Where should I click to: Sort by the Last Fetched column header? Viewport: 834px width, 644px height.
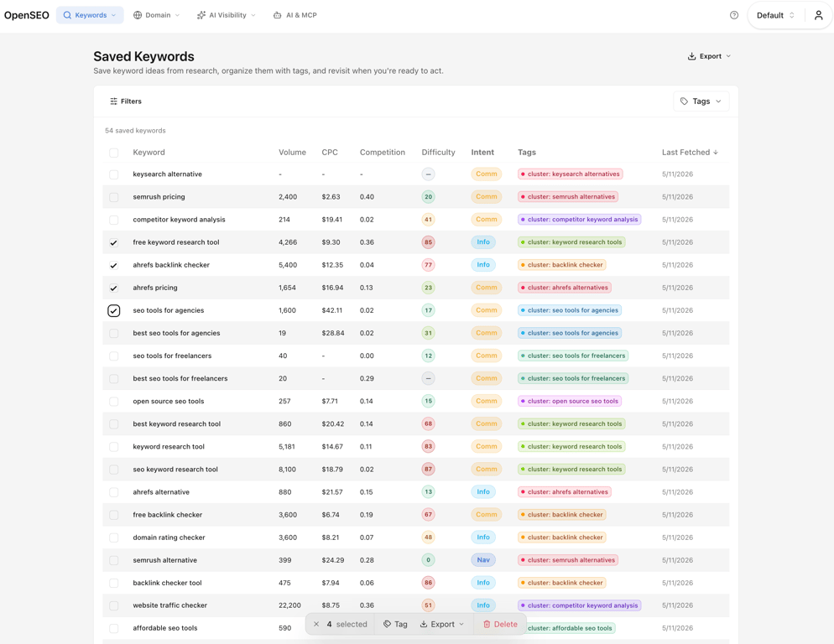click(690, 153)
